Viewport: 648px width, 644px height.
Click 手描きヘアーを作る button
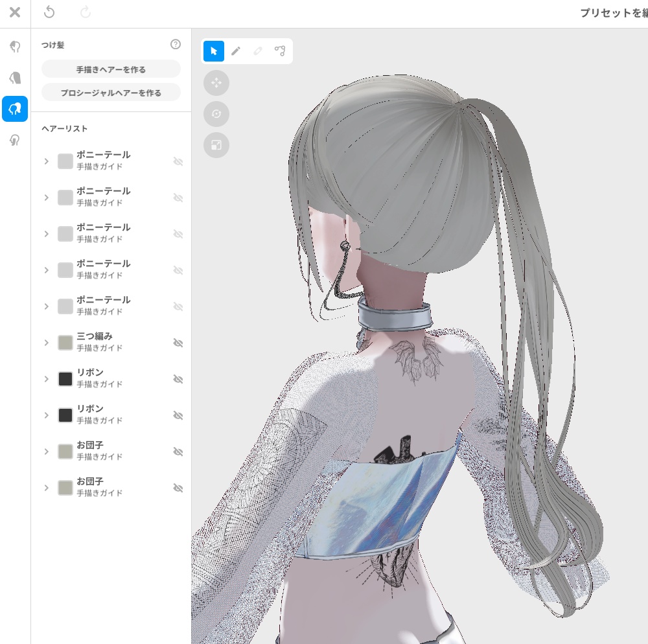pos(111,69)
